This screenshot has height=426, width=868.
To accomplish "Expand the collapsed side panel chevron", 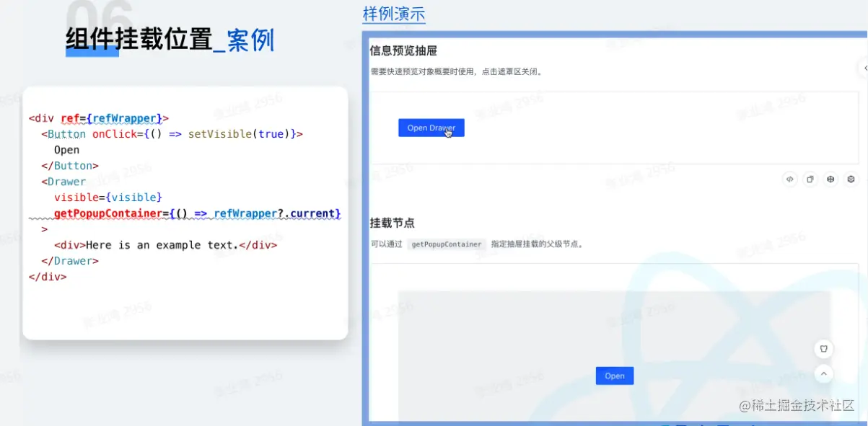I will (864, 68).
